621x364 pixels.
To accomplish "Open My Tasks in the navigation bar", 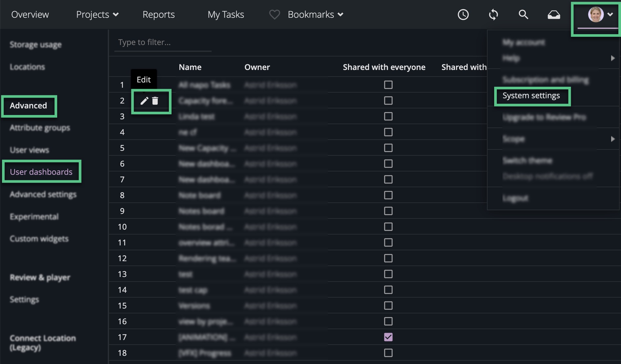I will click(226, 14).
